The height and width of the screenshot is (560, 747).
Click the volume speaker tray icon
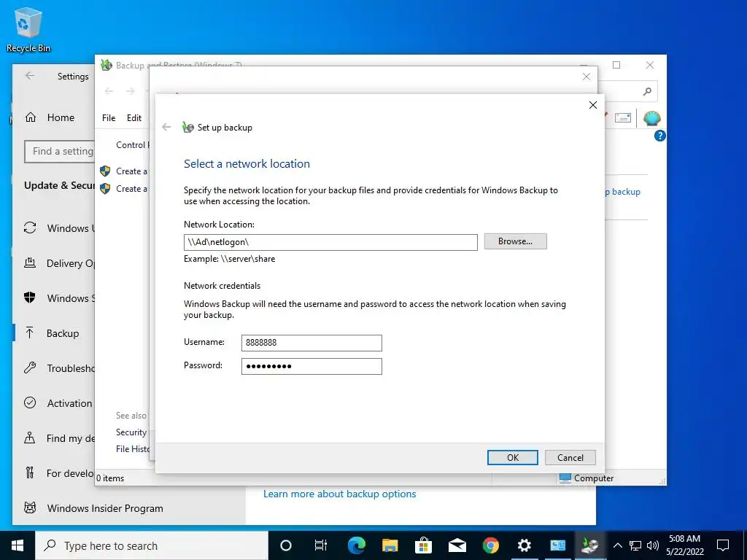653,545
